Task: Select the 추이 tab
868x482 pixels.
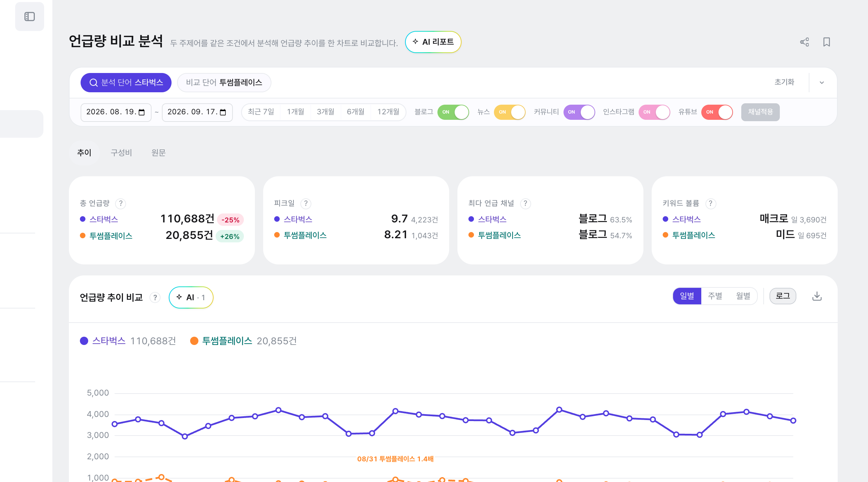Action: (84, 153)
